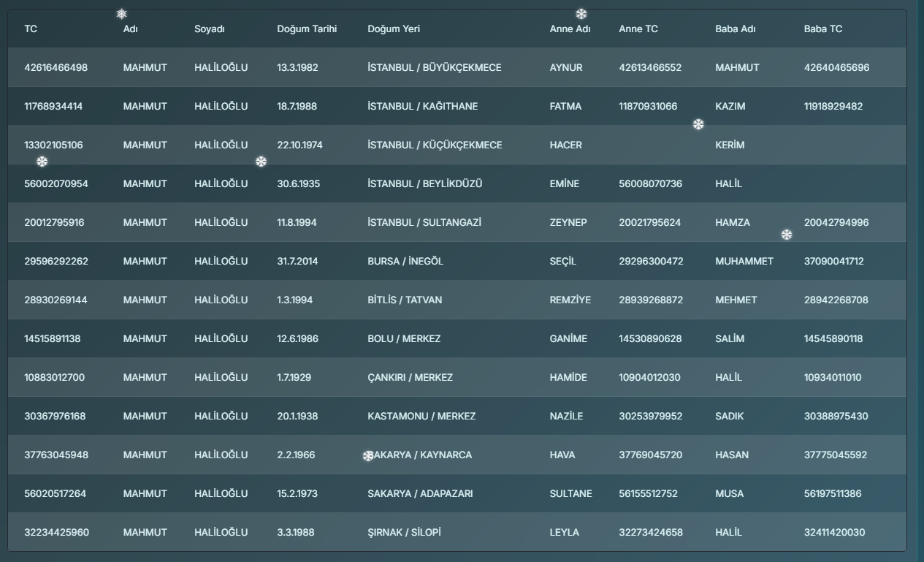Click the Baba Adı column header
This screenshot has height=562, width=924.
(736, 29)
